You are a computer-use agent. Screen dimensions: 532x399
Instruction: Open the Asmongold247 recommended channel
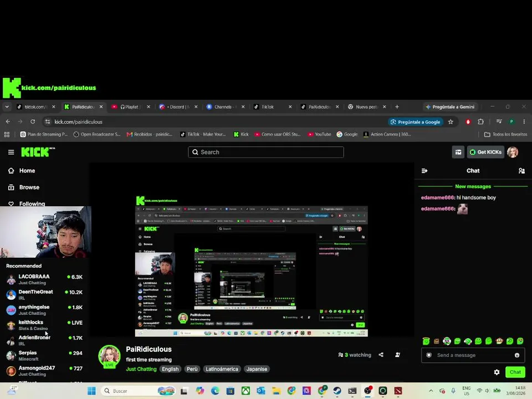point(45,371)
